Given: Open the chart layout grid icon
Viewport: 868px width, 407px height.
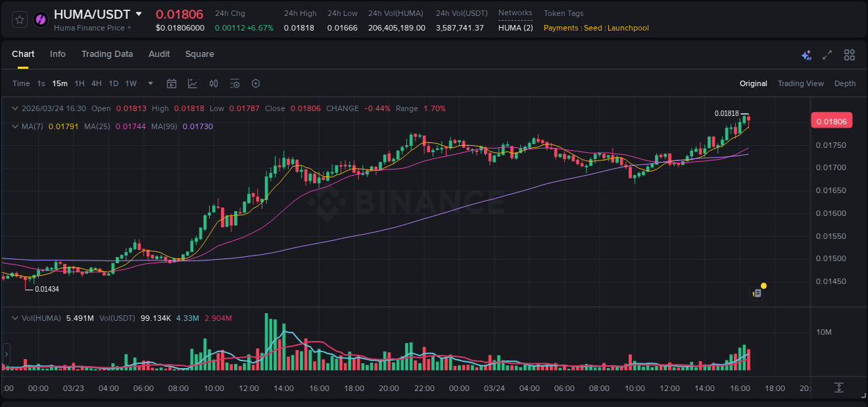Looking at the screenshot, I should (x=849, y=55).
